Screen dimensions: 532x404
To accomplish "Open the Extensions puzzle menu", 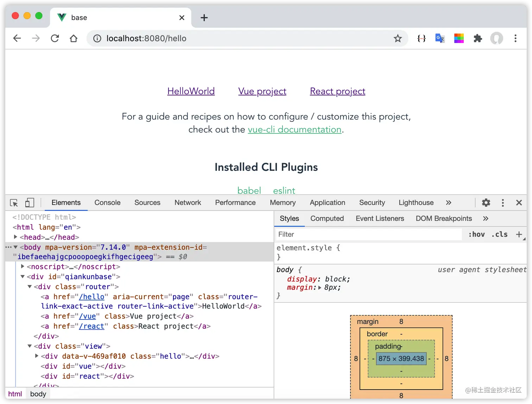I will coord(477,38).
